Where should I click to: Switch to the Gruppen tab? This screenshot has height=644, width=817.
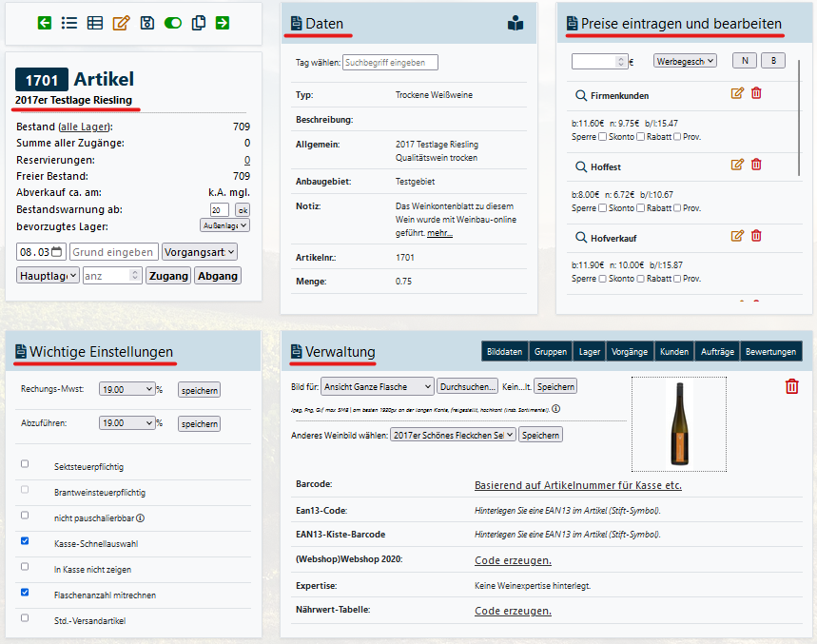[x=550, y=352]
